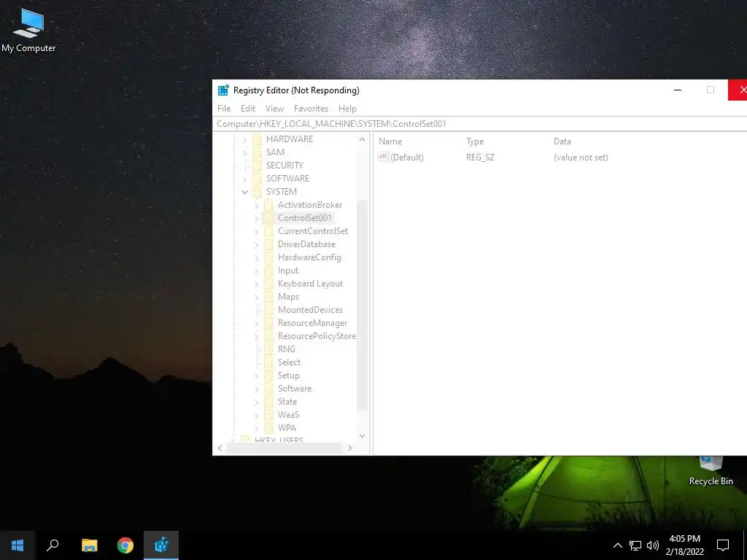Select the ActivationBroker folder icon

pos(269,205)
